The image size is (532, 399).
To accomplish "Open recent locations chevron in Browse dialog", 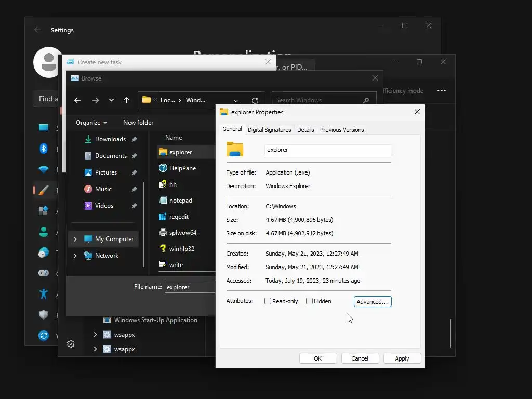I will (x=111, y=100).
